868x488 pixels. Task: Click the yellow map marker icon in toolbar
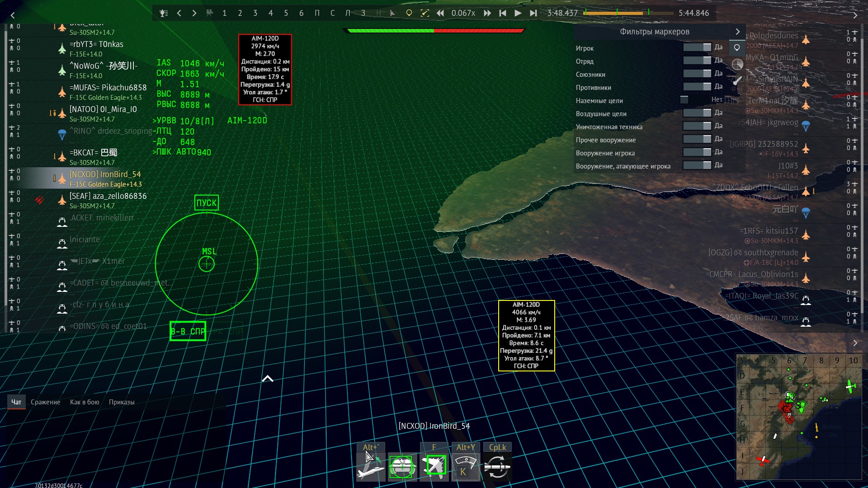point(409,13)
